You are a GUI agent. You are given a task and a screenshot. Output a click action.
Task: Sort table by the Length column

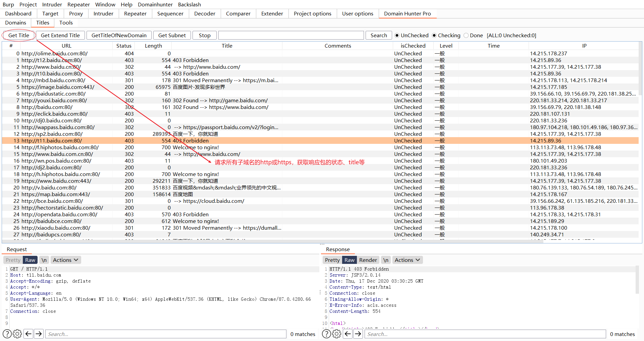coord(153,46)
